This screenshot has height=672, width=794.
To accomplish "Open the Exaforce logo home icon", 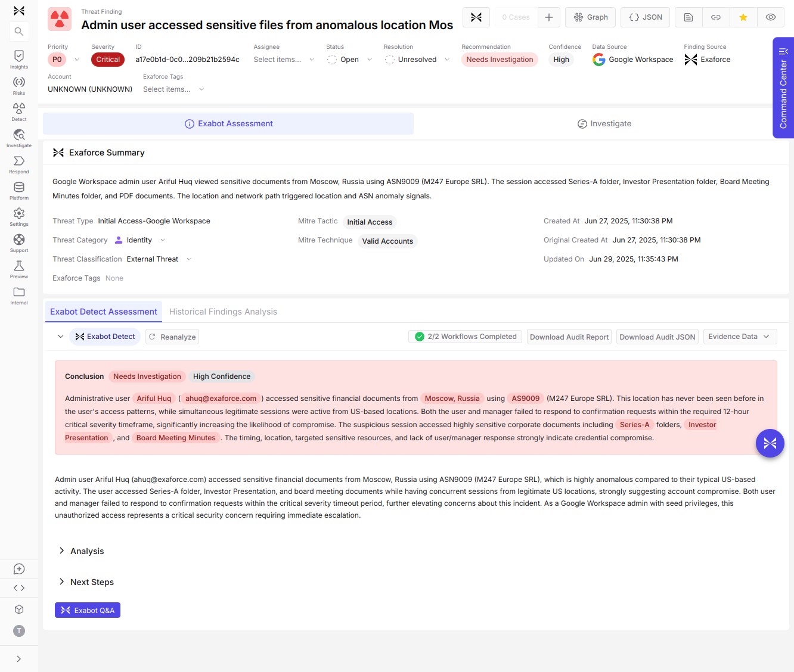I will 19,11.
